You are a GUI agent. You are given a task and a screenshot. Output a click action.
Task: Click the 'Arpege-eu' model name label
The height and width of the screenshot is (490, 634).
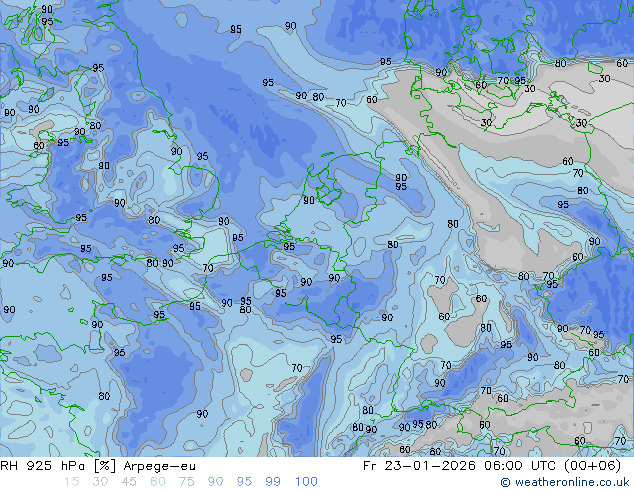pos(160,467)
